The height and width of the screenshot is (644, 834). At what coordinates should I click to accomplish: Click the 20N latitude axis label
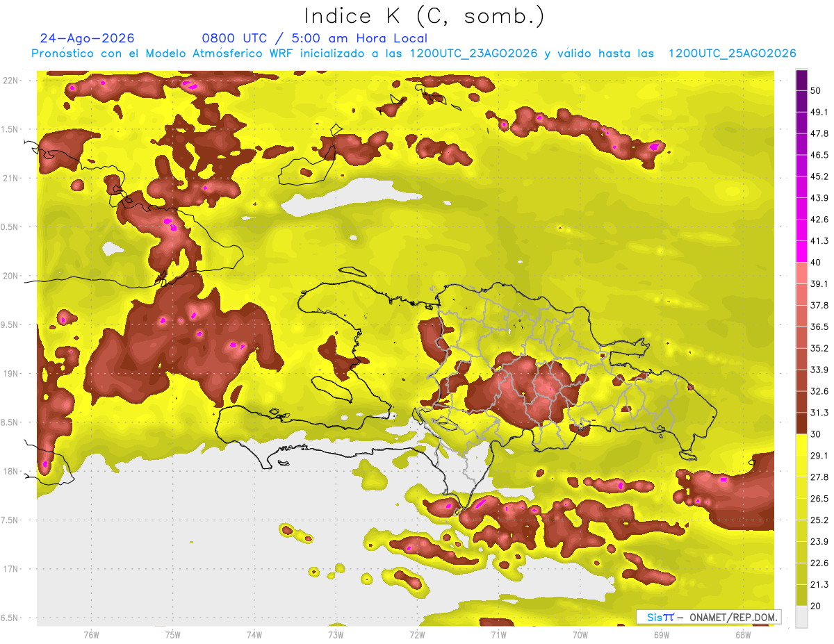pos(10,276)
